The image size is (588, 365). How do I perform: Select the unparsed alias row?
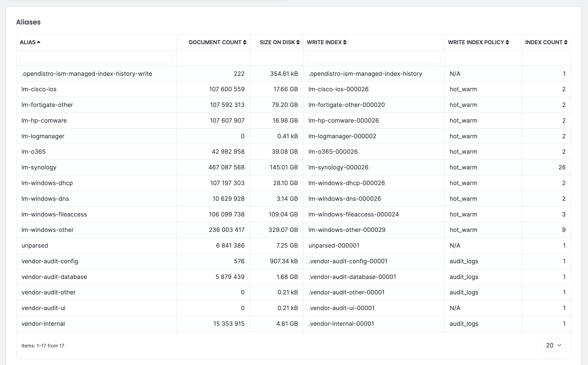(x=294, y=245)
